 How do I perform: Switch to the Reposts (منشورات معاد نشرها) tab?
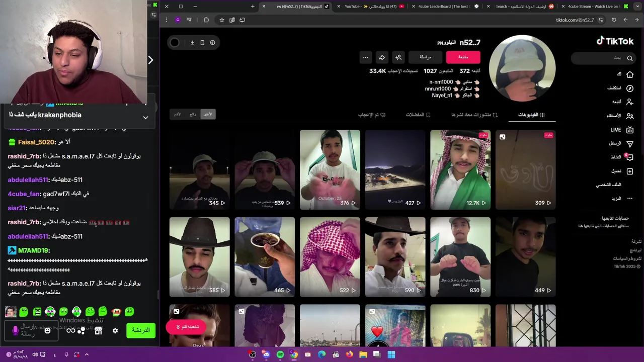pyautogui.click(x=474, y=115)
